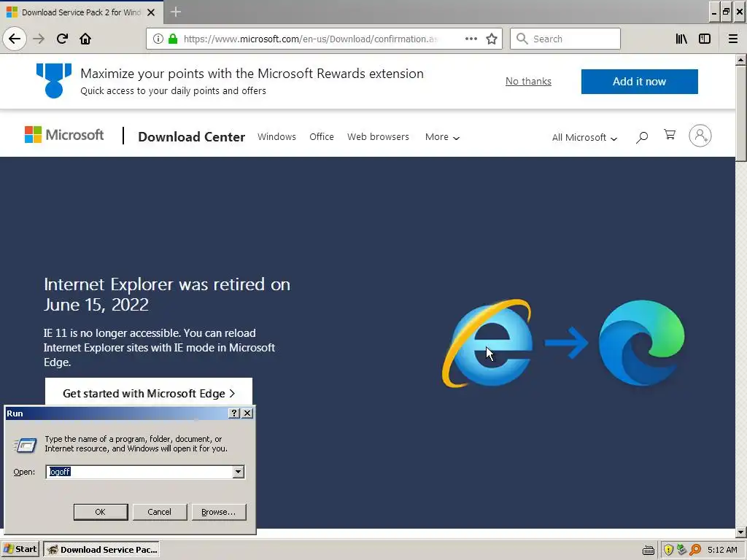Reload the current page
Viewport: 747px width, 560px height.
(x=62, y=39)
